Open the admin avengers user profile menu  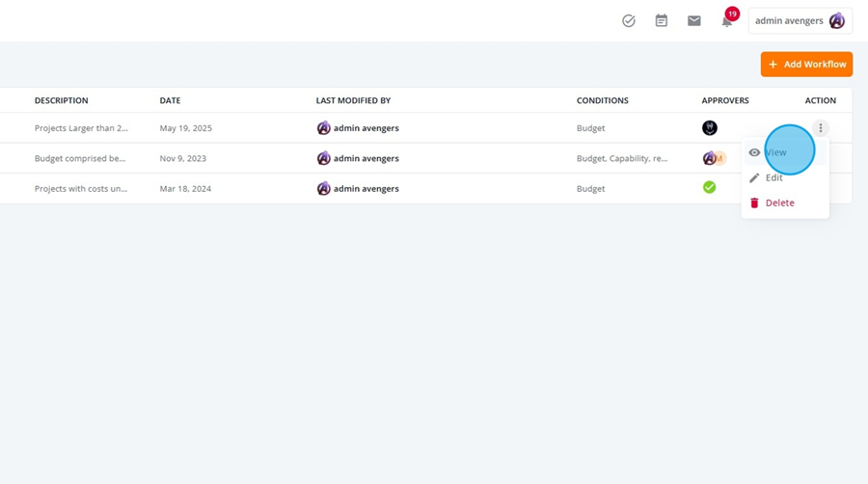800,21
